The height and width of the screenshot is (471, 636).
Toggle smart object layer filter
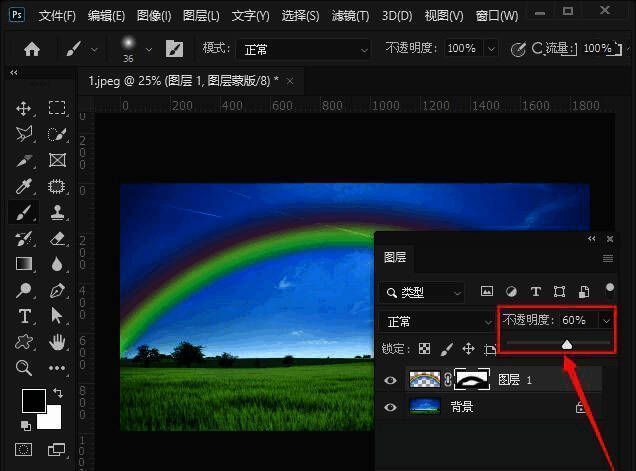coord(584,291)
